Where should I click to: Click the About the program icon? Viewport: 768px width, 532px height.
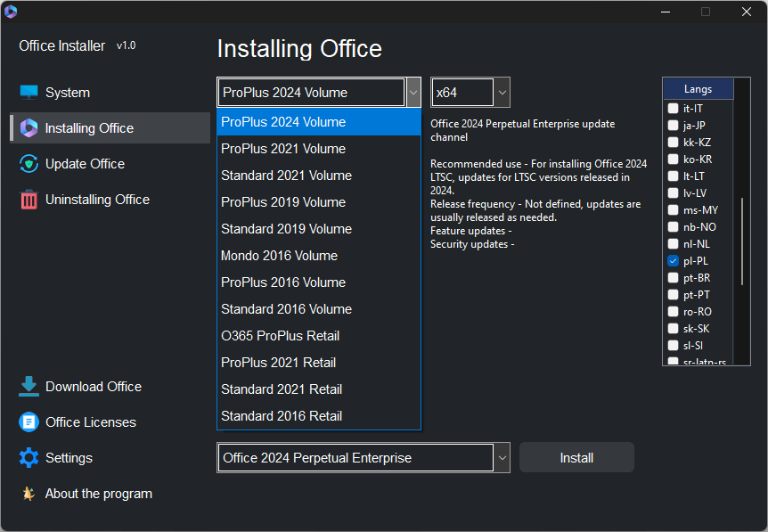click(29, 494)
